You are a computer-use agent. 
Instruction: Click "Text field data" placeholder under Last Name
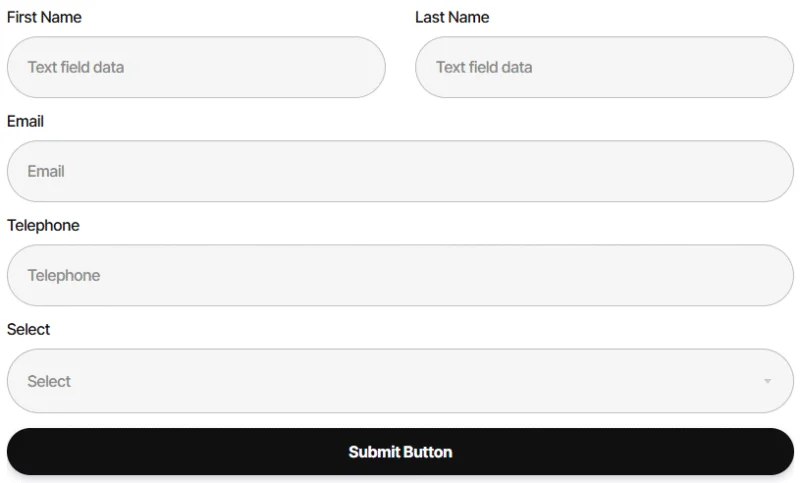(x=484, y=67)
